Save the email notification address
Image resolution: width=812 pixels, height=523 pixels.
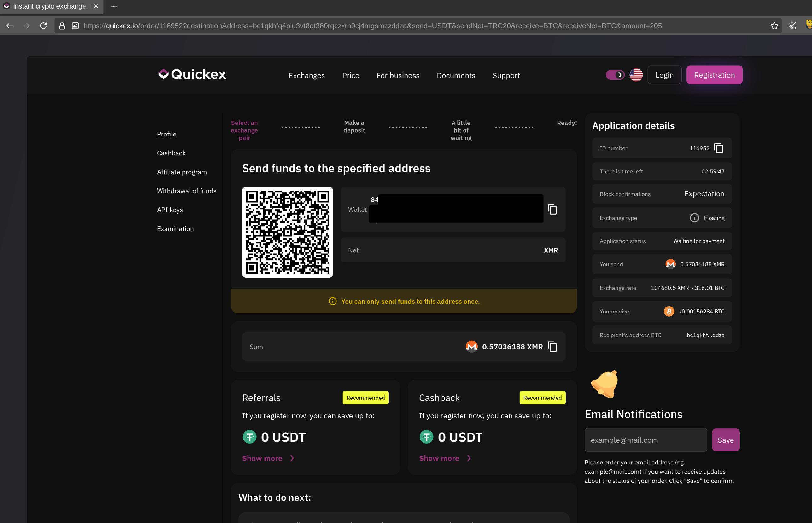coord(725,440)
